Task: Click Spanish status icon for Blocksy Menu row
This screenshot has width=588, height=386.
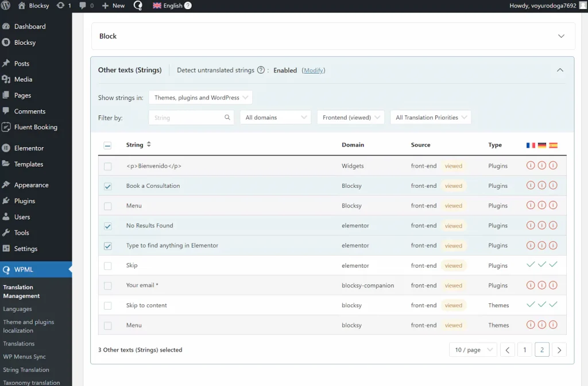Action: tap(553, 205)
